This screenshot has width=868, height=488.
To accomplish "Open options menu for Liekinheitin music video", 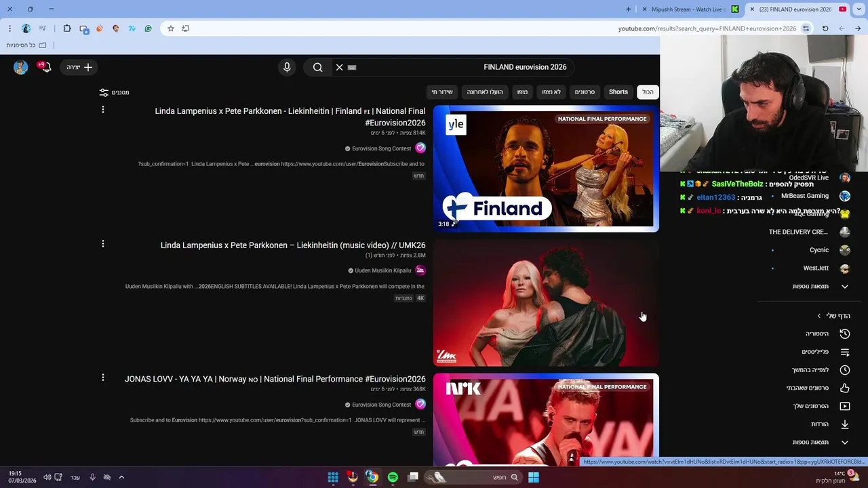I will click(x=103, y=244).
